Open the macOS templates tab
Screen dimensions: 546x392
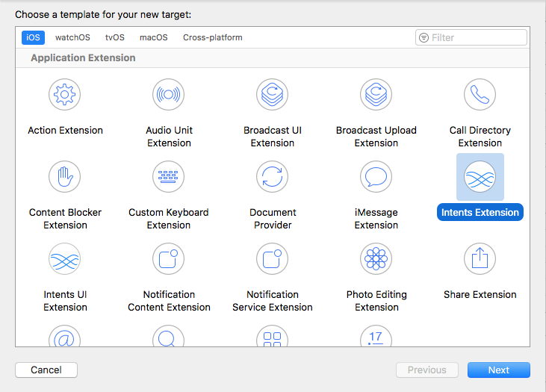coord(154,37)
